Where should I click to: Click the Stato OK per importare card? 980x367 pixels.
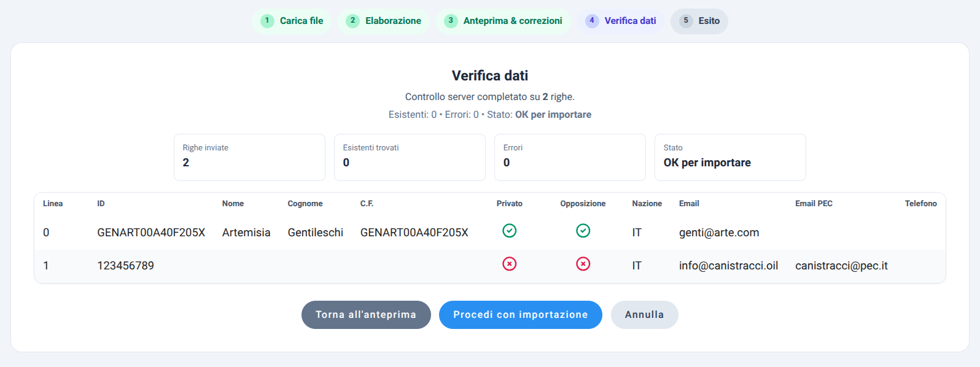(x=730, y=157)
